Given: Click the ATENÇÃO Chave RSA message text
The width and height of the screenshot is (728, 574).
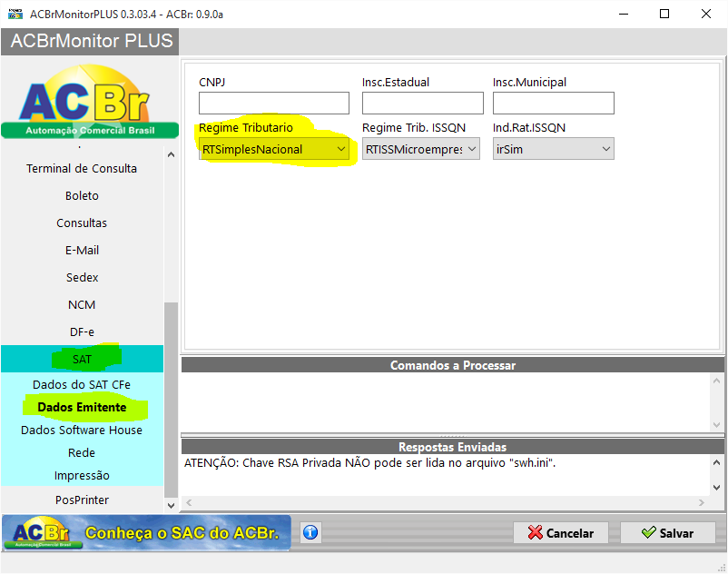Looking at the screenshot, I should [x=369, y=463].
